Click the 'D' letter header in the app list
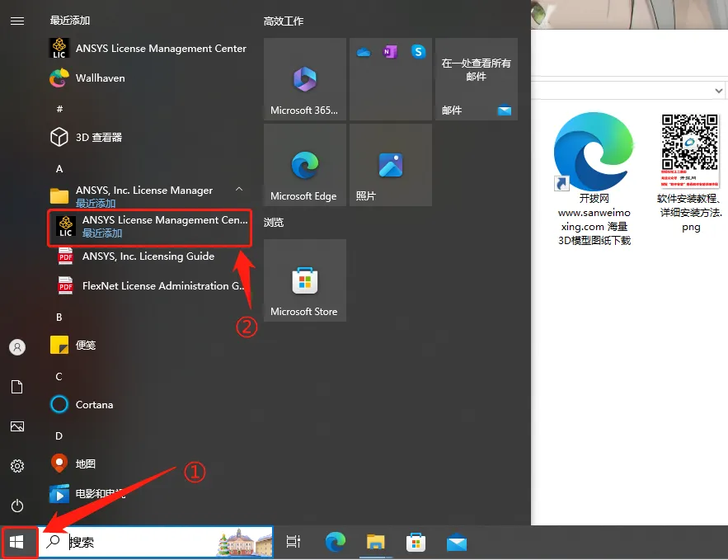 point(59,436)
